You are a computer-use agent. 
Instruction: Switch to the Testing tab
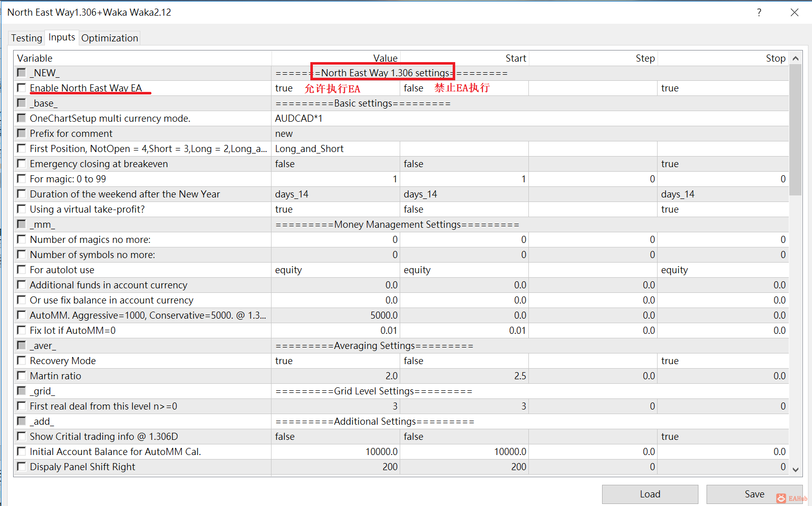[27, 38]
